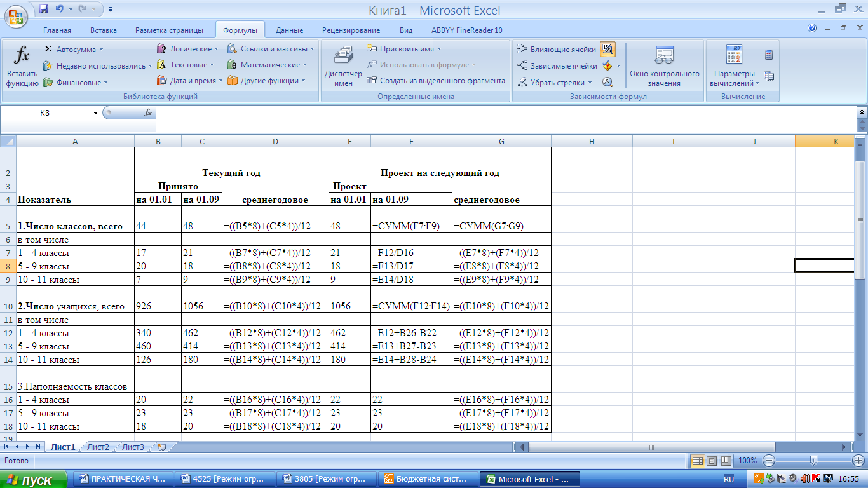
Task: Click the 100% zoom level button
Action: coord(748,460)
